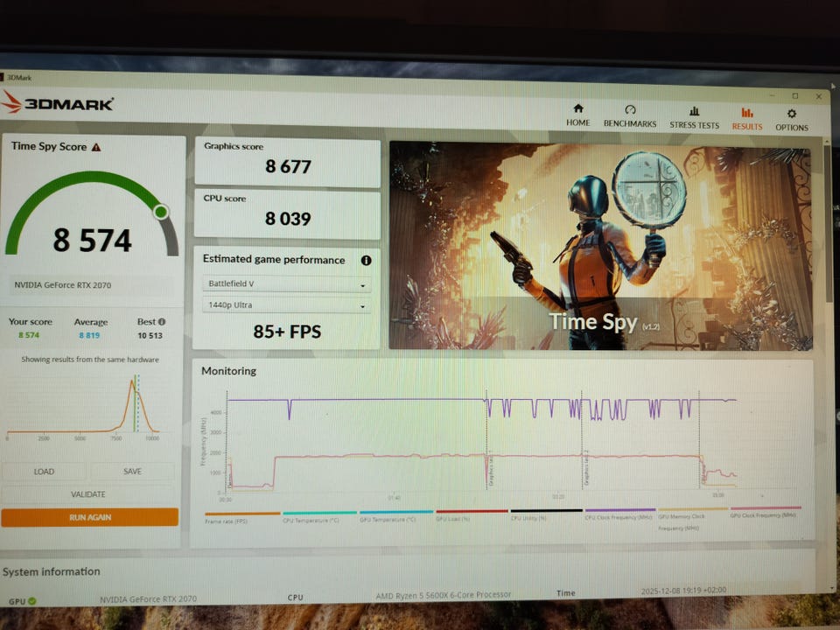Open the Benchmarks gauge icon
The height and width of the screenshot is (630, 840).
coord(630,110)
